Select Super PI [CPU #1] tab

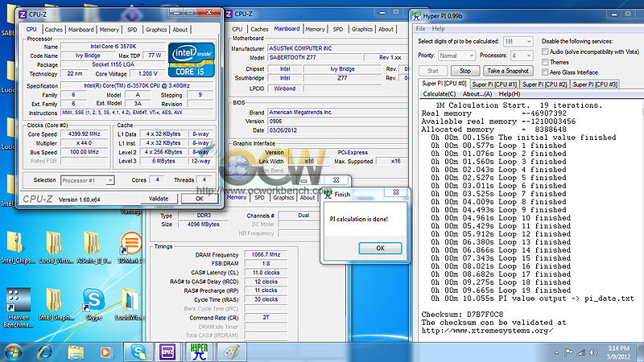(494, 84)
